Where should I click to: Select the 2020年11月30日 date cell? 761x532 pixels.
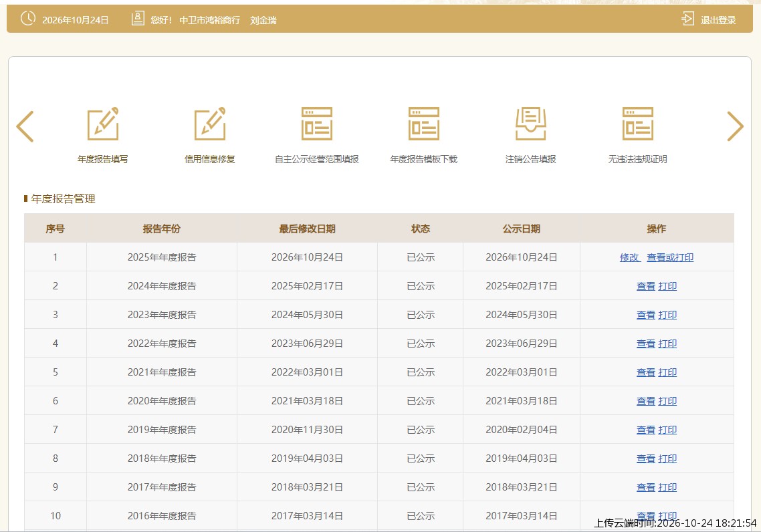[307, 430]
